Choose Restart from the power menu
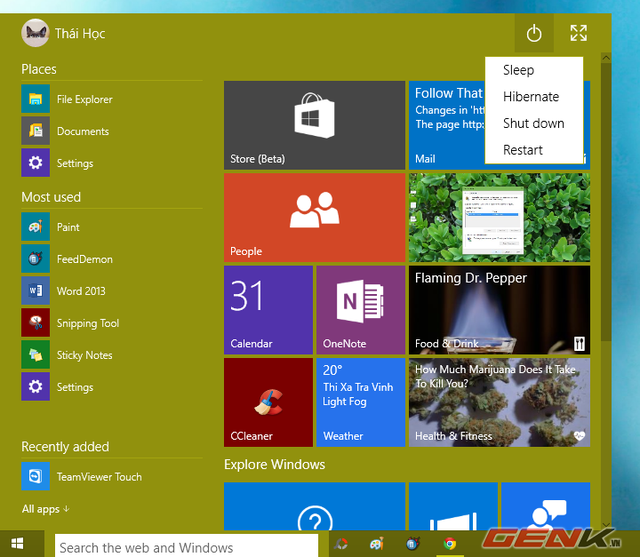640x557 pixels. [534, 150]
